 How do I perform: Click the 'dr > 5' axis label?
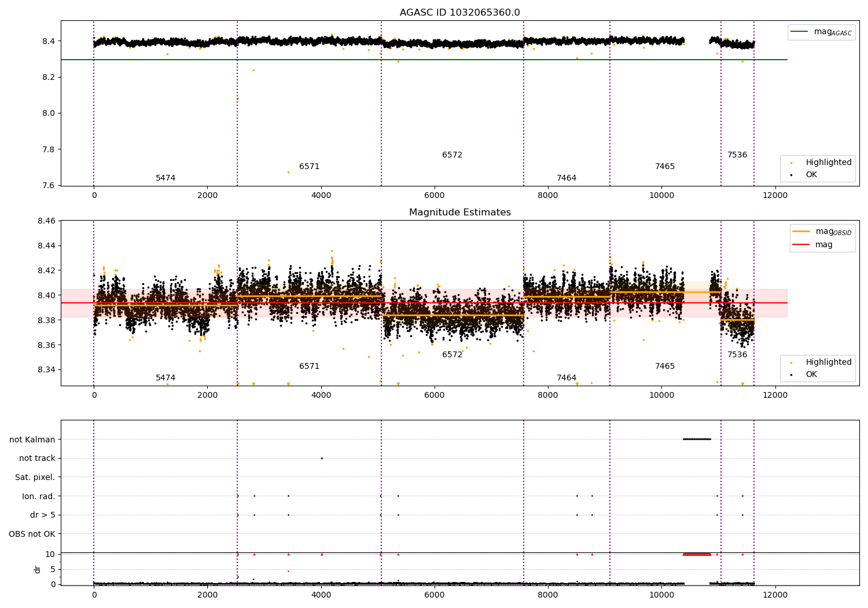[43, 515]
